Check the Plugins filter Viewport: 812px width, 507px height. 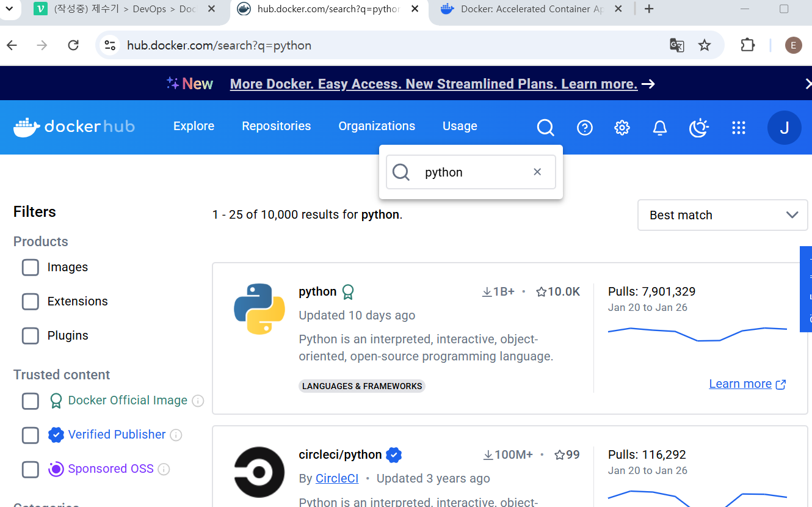click(x=31, y=336)
